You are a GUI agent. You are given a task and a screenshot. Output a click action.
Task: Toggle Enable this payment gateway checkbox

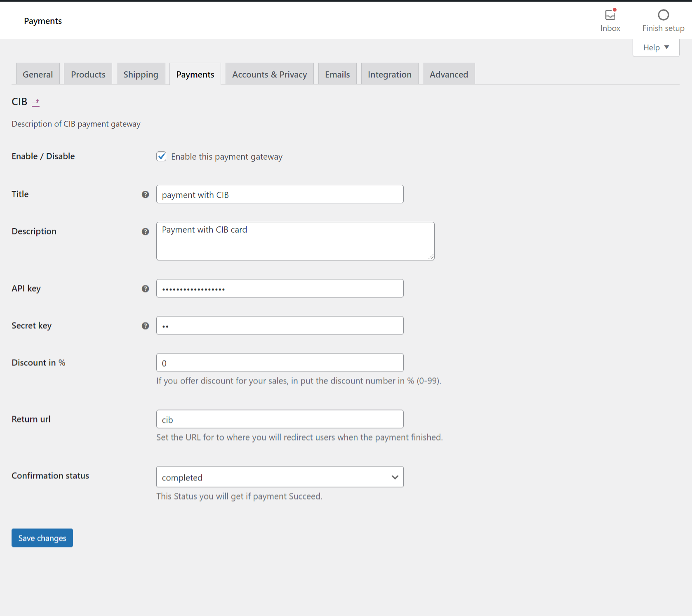161,156
